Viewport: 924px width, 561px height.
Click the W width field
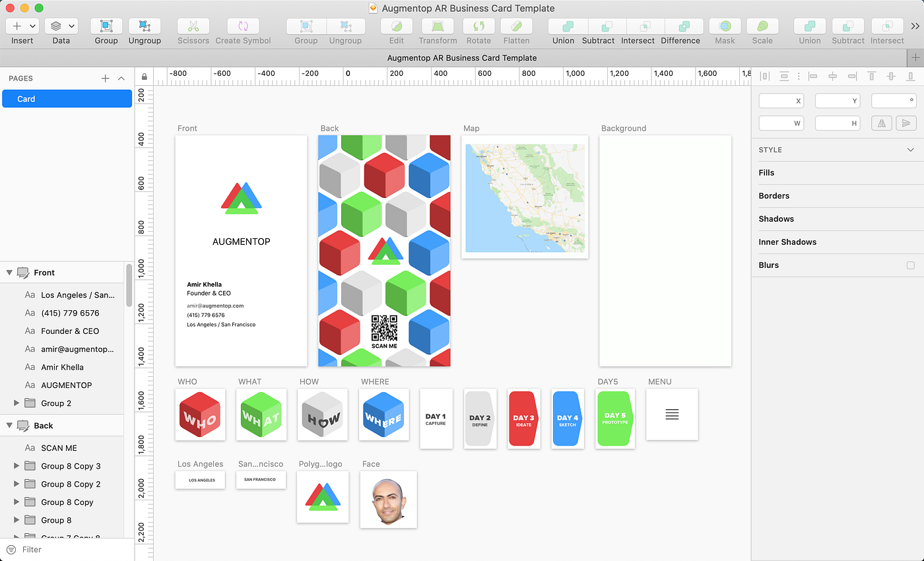(781, 123)
